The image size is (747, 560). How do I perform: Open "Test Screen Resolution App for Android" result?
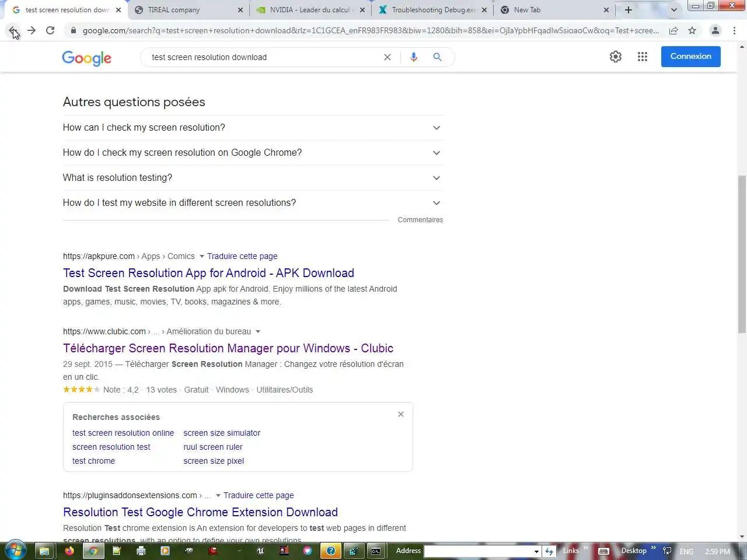click(x=208, y=273)
